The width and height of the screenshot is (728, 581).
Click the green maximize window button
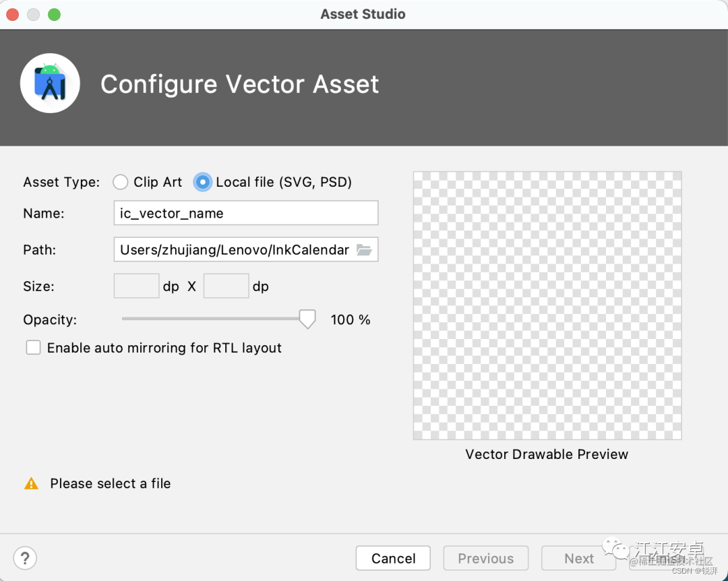55,14
